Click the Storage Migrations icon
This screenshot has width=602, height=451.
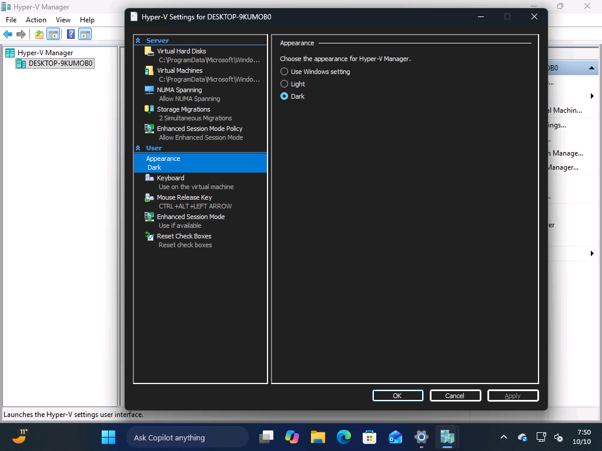click(x=149, y=109)
